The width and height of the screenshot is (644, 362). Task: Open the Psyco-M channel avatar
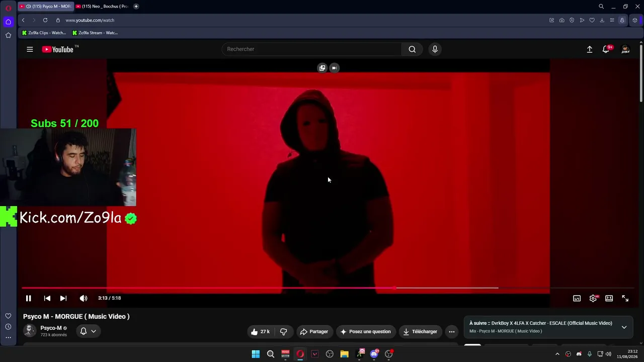[30, 331]
